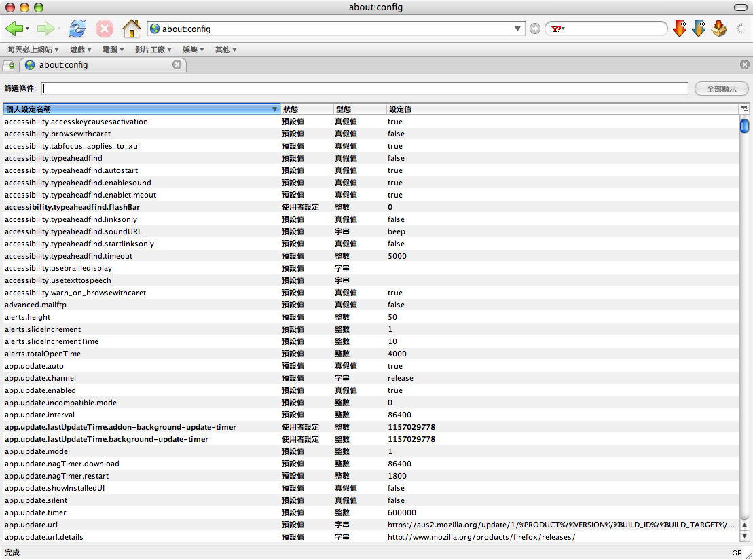
Task: Reload the page with the refresh icon
Action: tap(77, 29)
